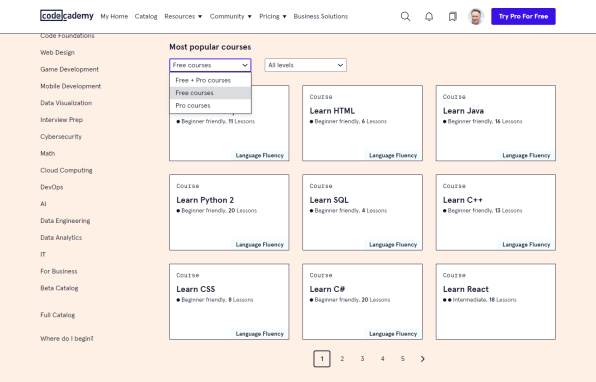Click Try Pro For Free button
Screen dimensions: 596x382
pyautogui.click(x=523, y=16)
